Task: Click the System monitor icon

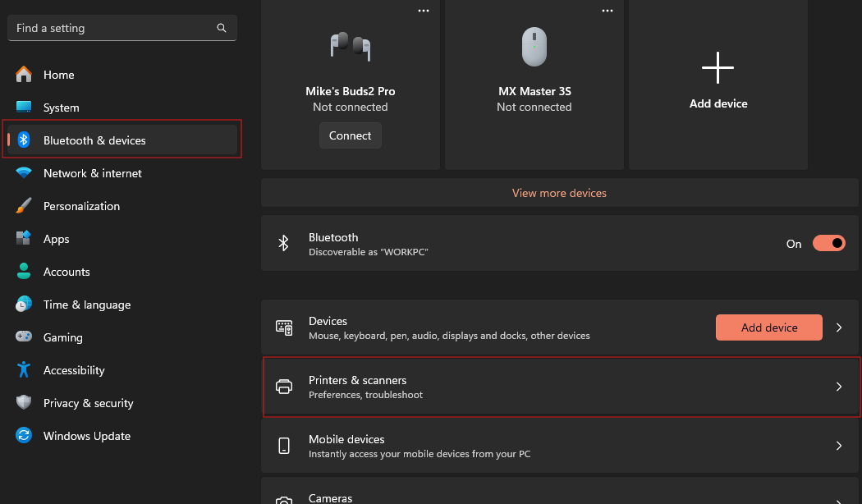Action: 24,108
